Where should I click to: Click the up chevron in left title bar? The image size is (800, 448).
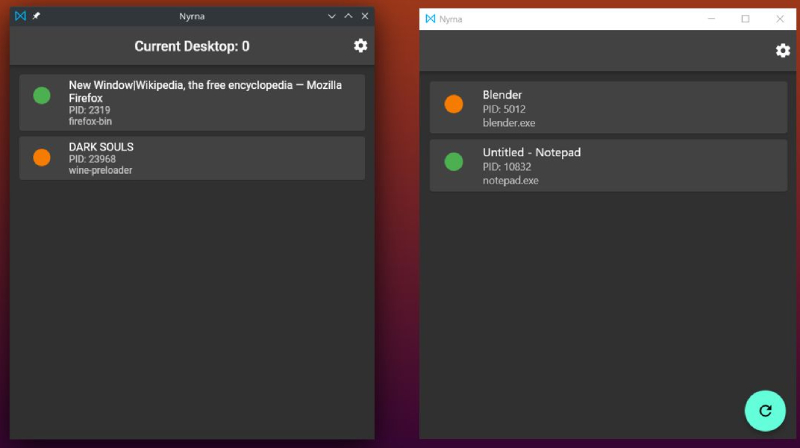click(x=348, y=16)
